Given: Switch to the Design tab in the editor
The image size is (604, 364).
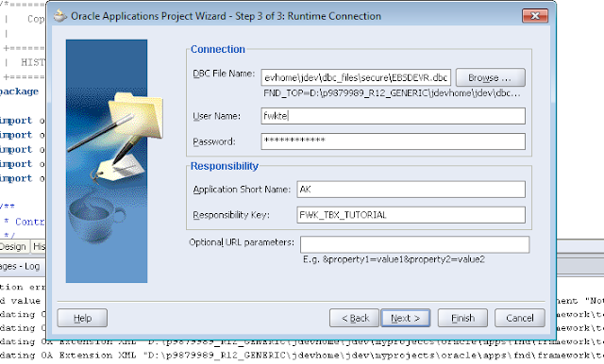Looking at the screenshot, I should 14,246.
